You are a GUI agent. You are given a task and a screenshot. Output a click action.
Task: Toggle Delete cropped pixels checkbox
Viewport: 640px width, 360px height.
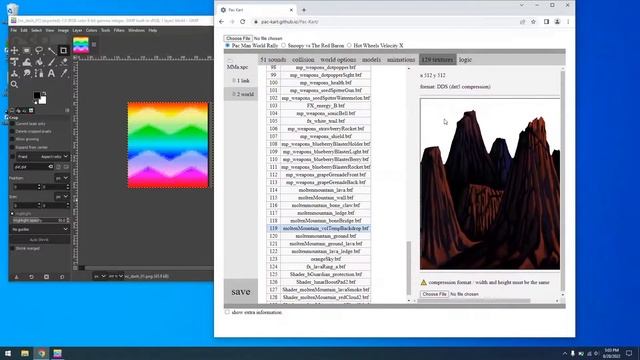tap(12, 131)
